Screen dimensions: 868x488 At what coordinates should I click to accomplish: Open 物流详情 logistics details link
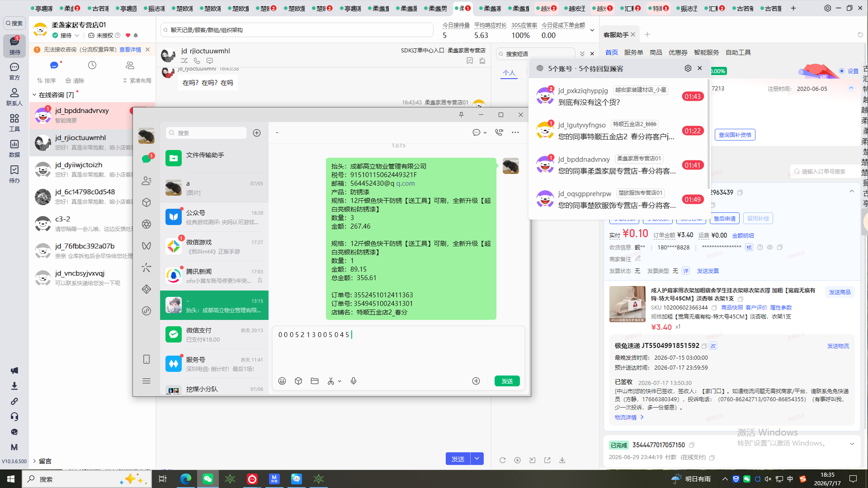tap(629, 417)
